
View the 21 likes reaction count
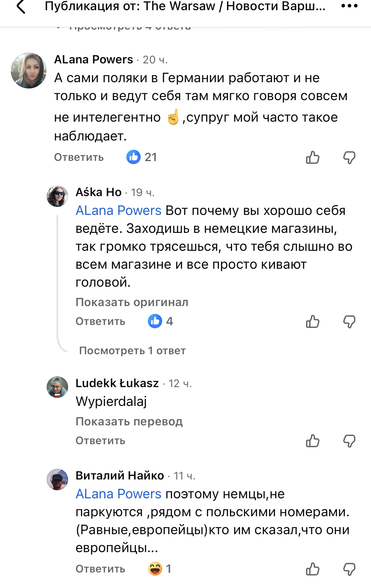(142, 157)
